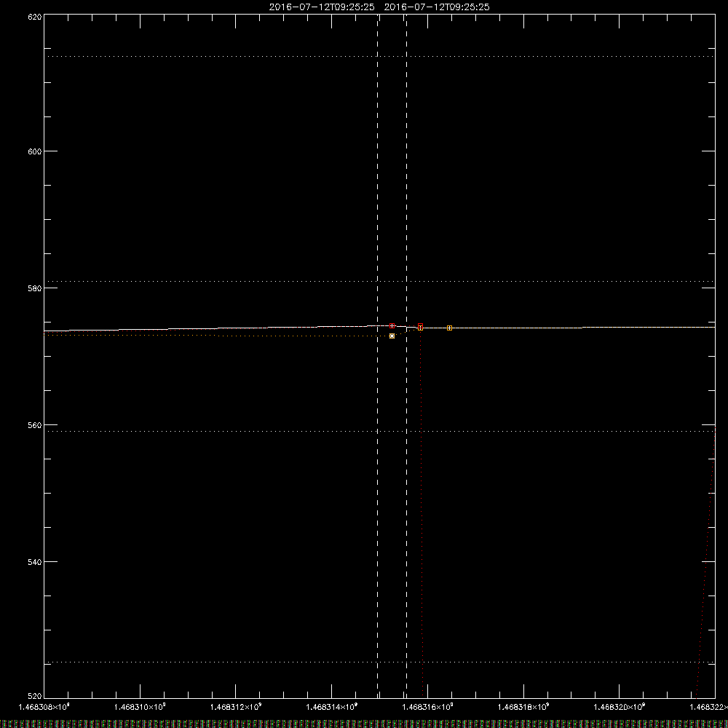
Task: Click the x-axis label 1.468310×10⁹
Action: click(x=140, y=707)
